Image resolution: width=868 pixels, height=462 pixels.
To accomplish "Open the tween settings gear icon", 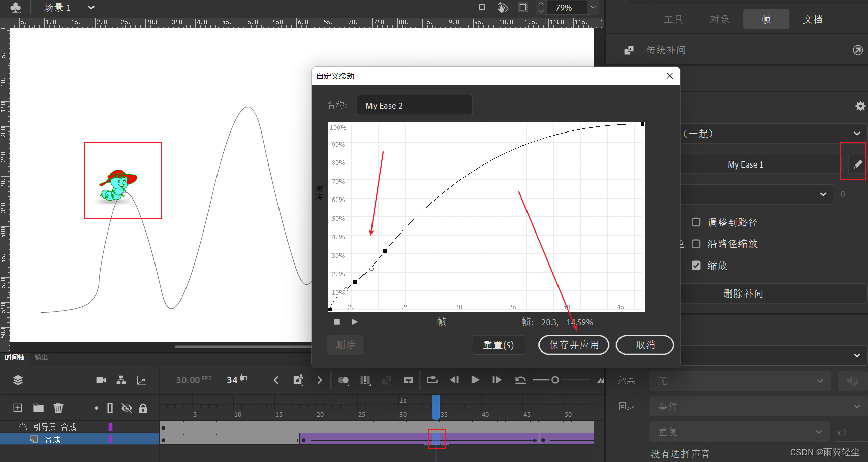I will (x=860, y=106).
